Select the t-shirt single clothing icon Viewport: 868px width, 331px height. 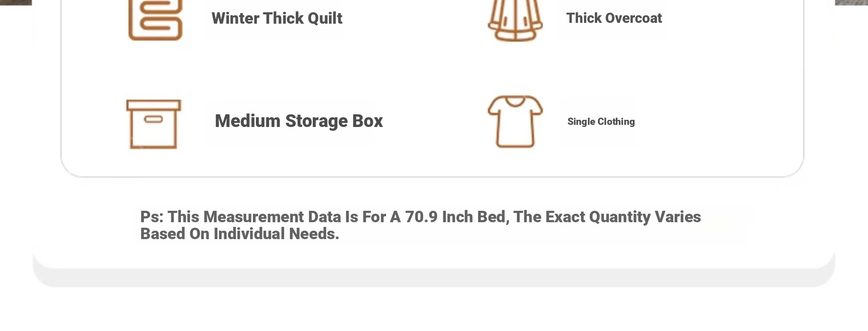click(x=515, y=121)
